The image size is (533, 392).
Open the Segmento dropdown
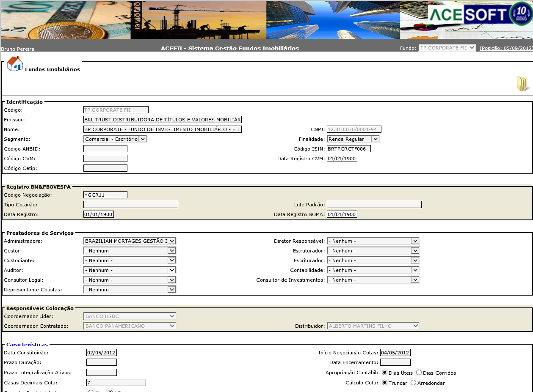(x=115, y=139)
